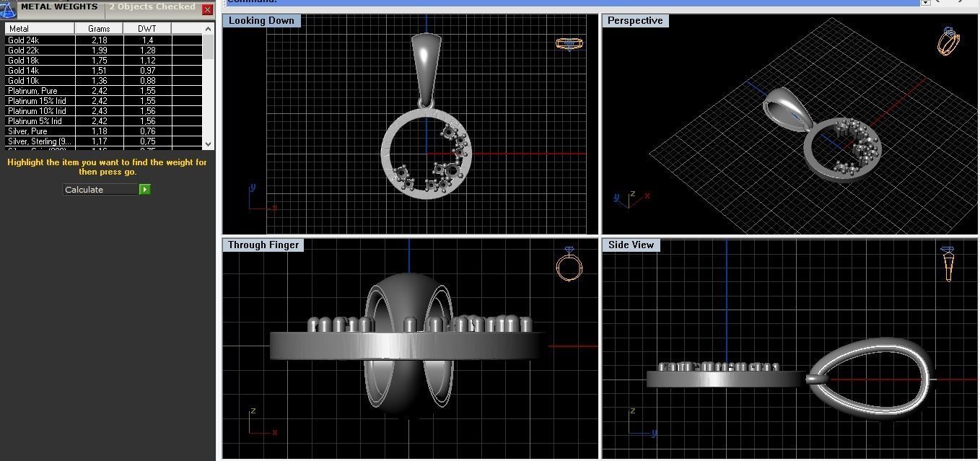Select the Perspective viewport title
The height and width of the screenshot is (461, 980).
[x=635, y=20]
